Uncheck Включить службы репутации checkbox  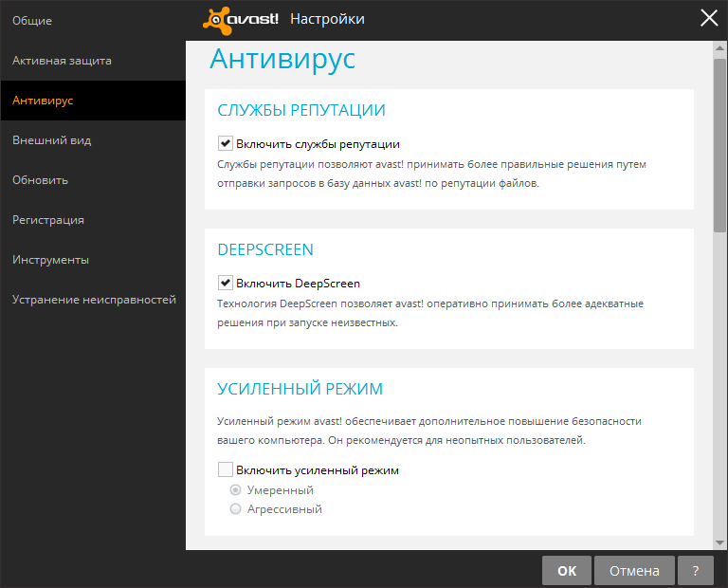click(226, 143)
